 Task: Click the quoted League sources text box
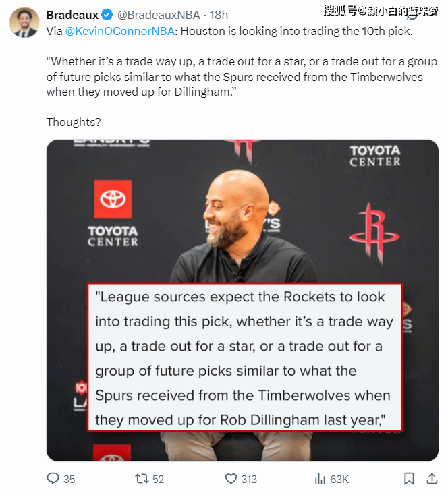tap(245, 357)
